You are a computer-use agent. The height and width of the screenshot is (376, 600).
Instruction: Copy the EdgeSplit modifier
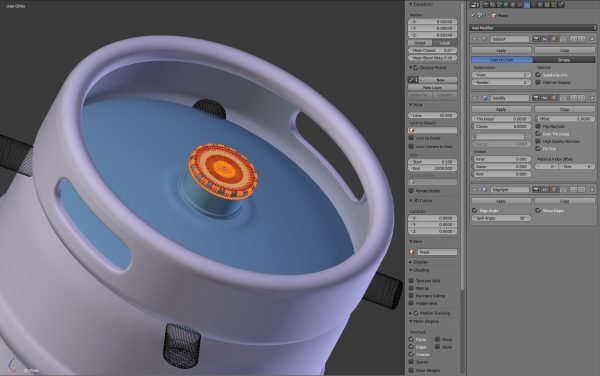565,201
